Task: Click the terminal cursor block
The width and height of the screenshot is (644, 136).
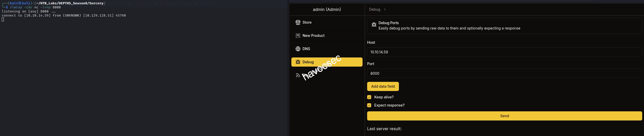Action: click(x=3, y=20)
